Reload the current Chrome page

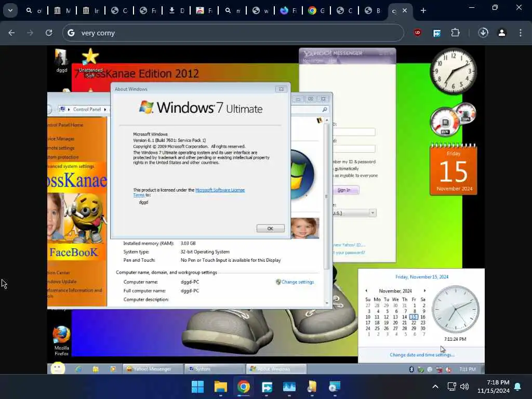point(49,33)
